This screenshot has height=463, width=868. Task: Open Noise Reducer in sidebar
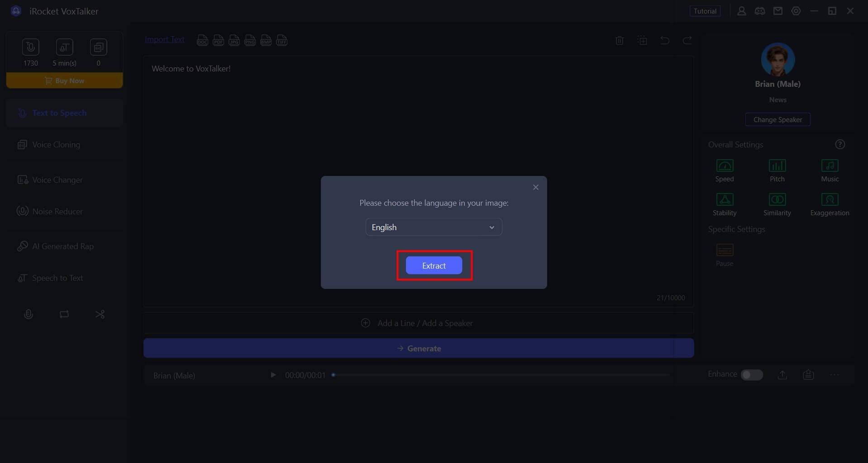click(64, 211)
